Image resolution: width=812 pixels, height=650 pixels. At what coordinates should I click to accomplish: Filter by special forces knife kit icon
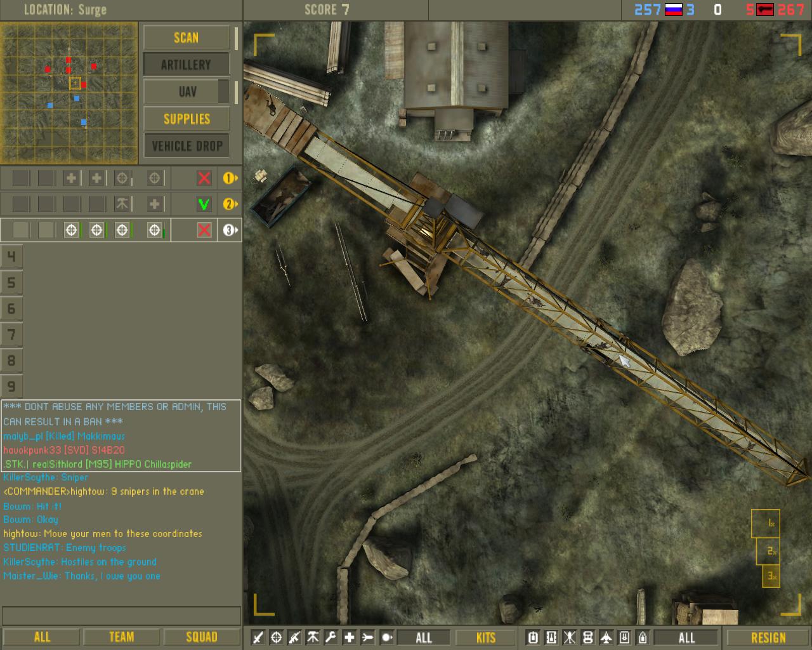pos(258,637)
